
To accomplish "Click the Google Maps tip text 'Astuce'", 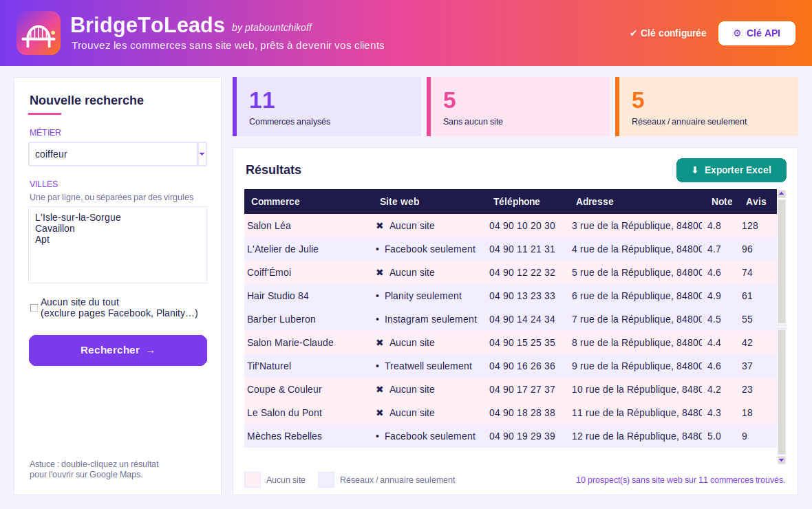I will 94,469.
